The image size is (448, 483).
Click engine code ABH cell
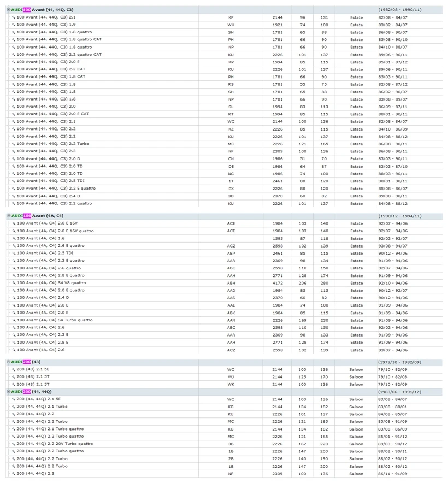[x=231, y=283]
